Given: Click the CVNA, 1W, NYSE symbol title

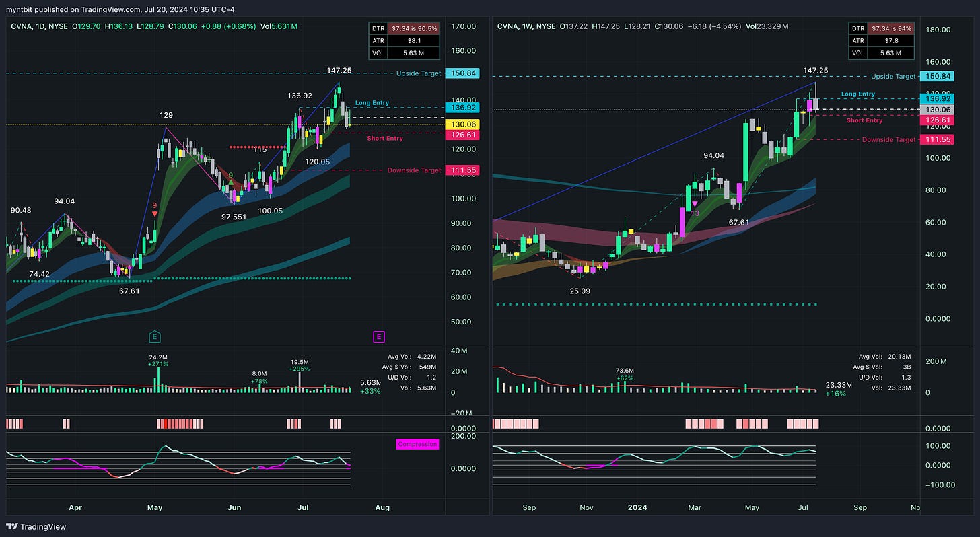Looking at the screenshot, I should pyautogui.click(x=527, y=27).
